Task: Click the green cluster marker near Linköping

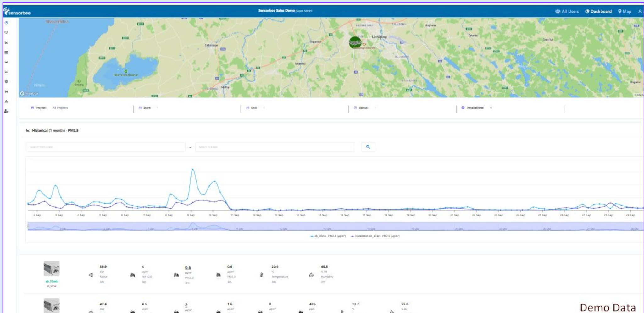Action: [x=355, y=42]
